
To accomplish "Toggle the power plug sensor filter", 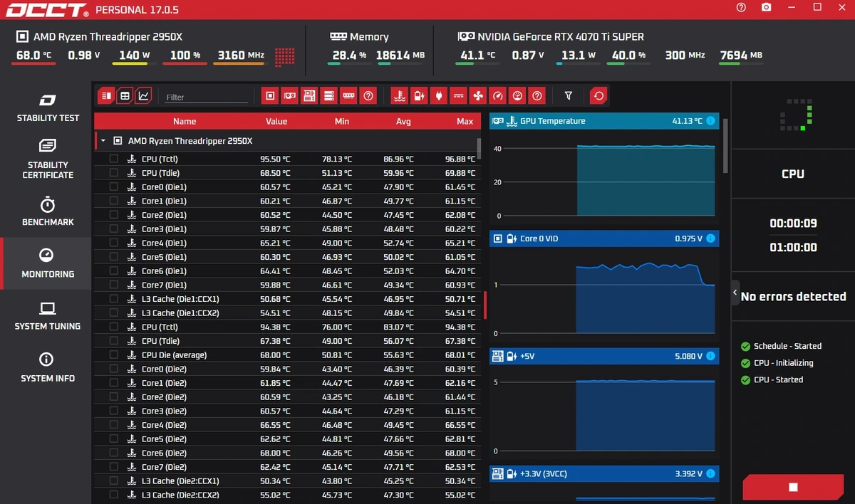I will click(439, 95).
